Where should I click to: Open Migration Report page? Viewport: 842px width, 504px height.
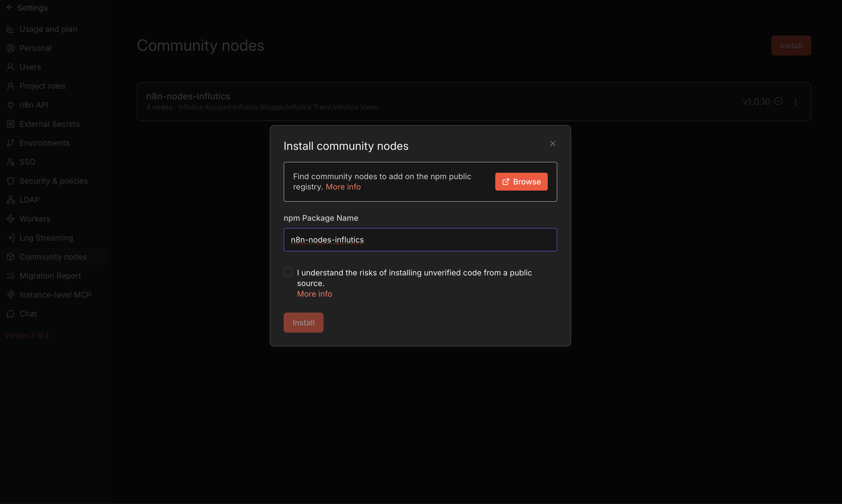[x=54, y=276]
